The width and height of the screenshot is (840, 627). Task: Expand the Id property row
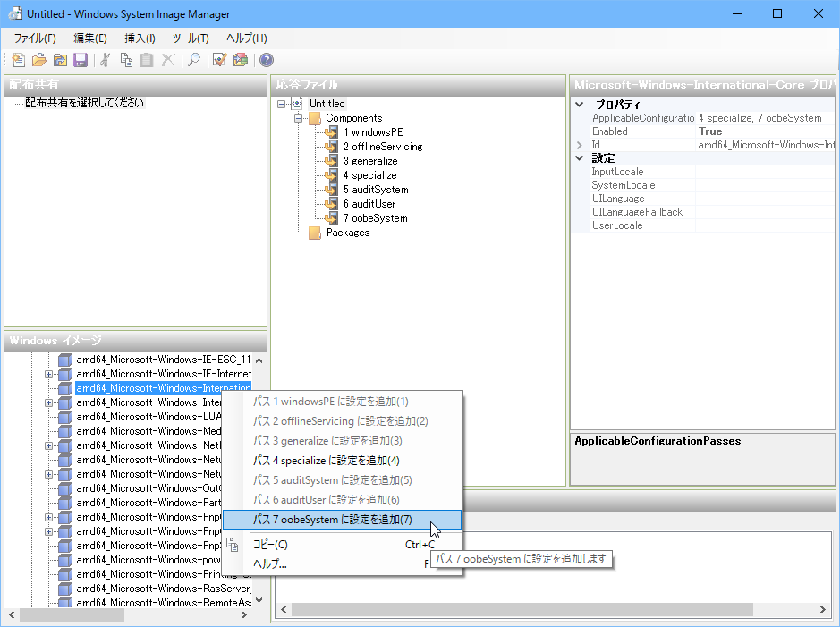579,145
